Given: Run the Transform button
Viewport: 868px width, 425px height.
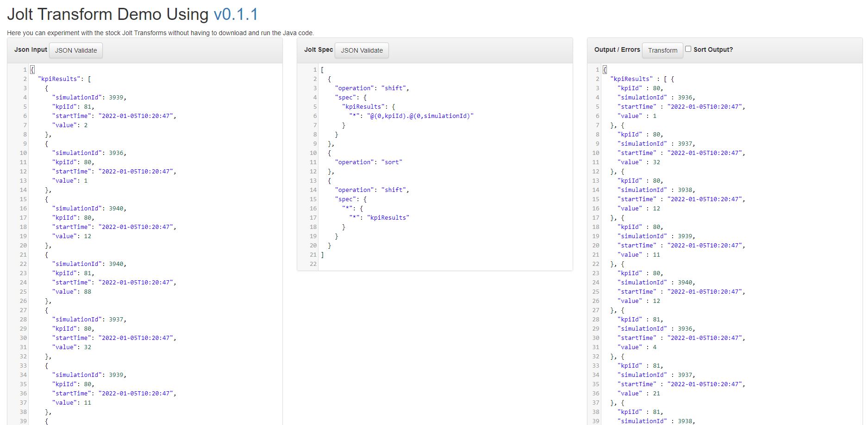Looking at the screenshot, I should [x=662, y=50].
